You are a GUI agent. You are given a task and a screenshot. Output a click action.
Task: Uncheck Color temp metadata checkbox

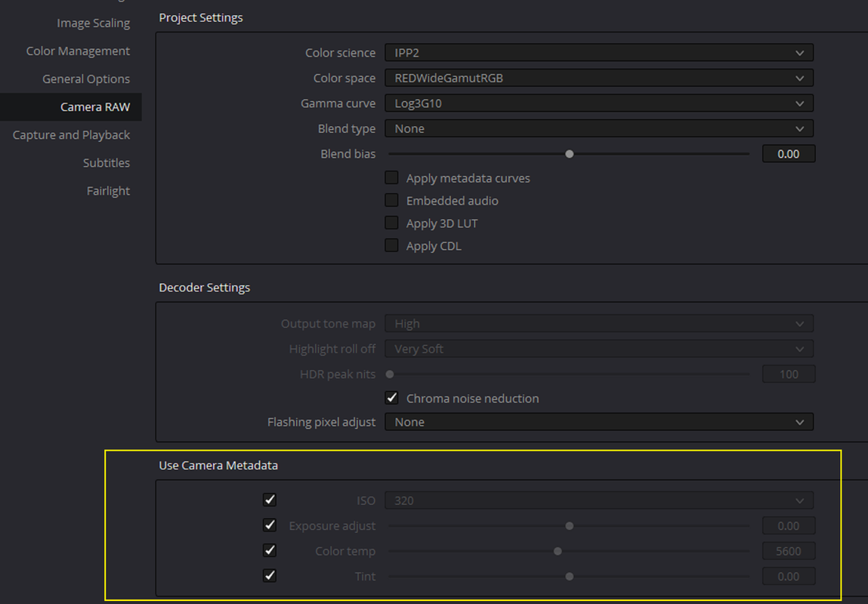tap(270, 550)
